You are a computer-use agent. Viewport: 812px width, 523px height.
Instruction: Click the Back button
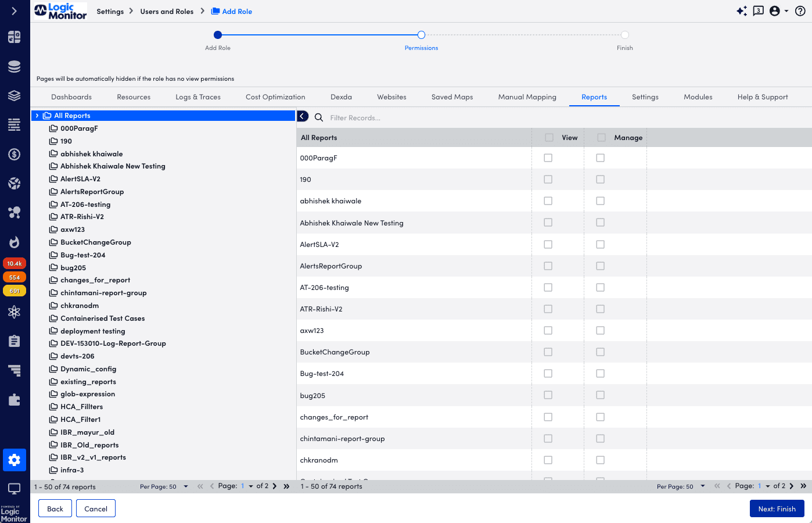tap(55, 508)
